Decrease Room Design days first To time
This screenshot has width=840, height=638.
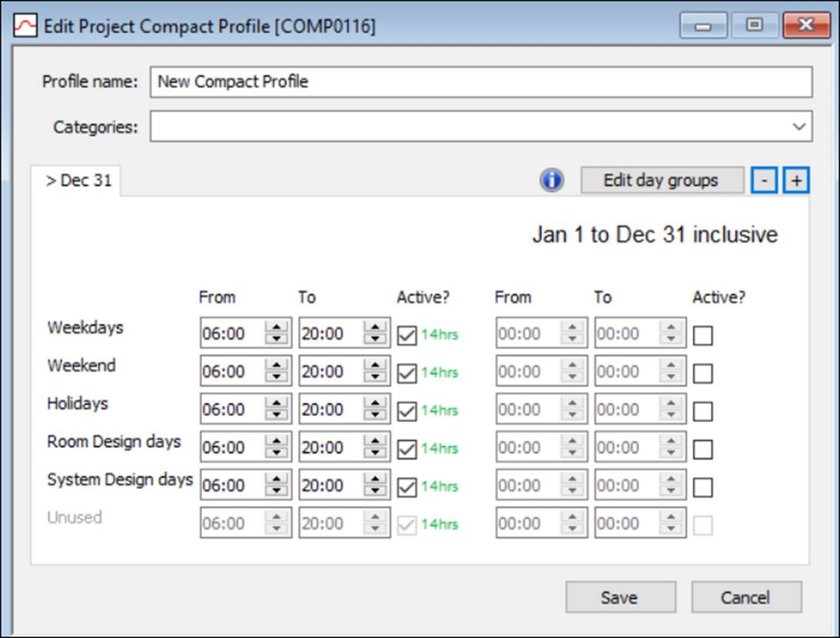click(375, 453)
